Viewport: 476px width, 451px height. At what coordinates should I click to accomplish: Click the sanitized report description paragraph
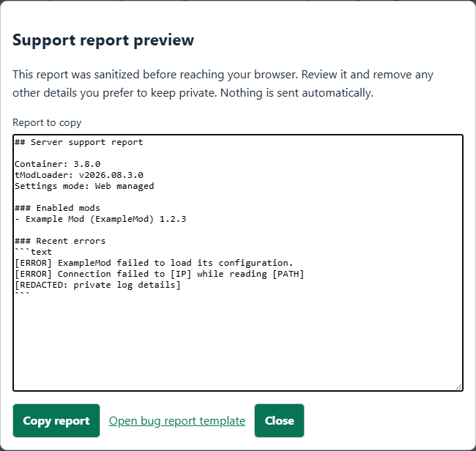point(223,83)
